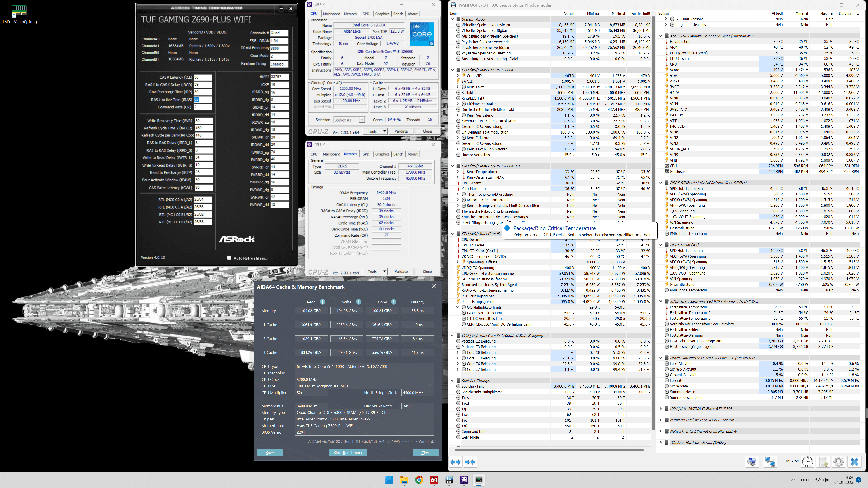868x488 pixels.
Task: Click the CAS# Latency (tCL) field
Action: point(203,77)
